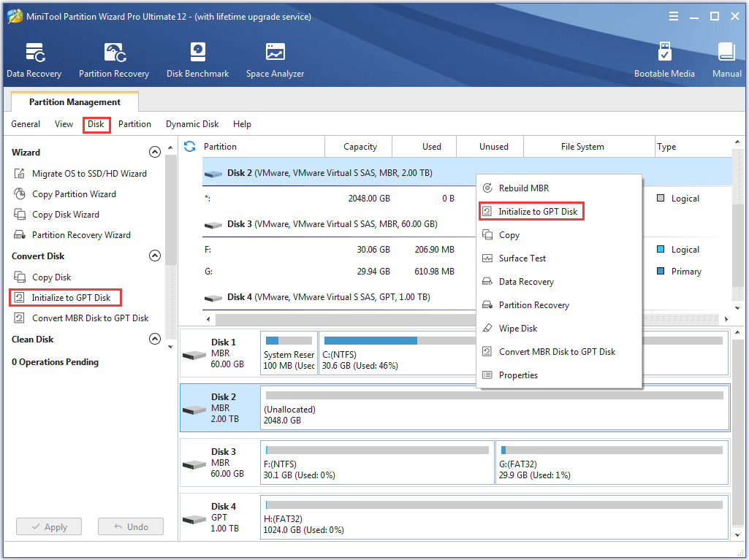
Task: Launch the Partition Recovery toolbar tool
Action: pos(114,60)
